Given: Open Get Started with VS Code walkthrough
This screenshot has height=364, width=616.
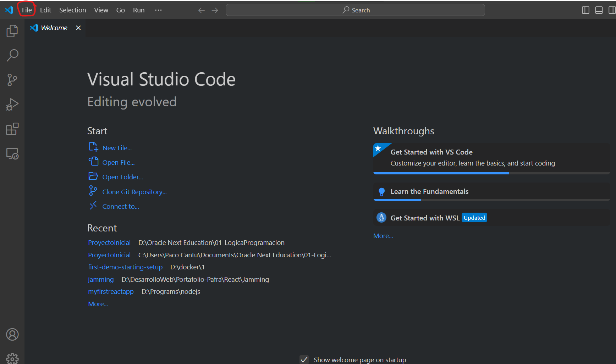Looking at the screenshot, I should 491,158.
